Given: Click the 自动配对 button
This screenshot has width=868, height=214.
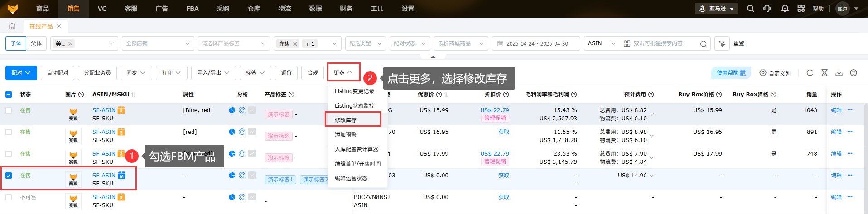Looking at the screenshot, I should pyautogui.click(x=58, y=73).
